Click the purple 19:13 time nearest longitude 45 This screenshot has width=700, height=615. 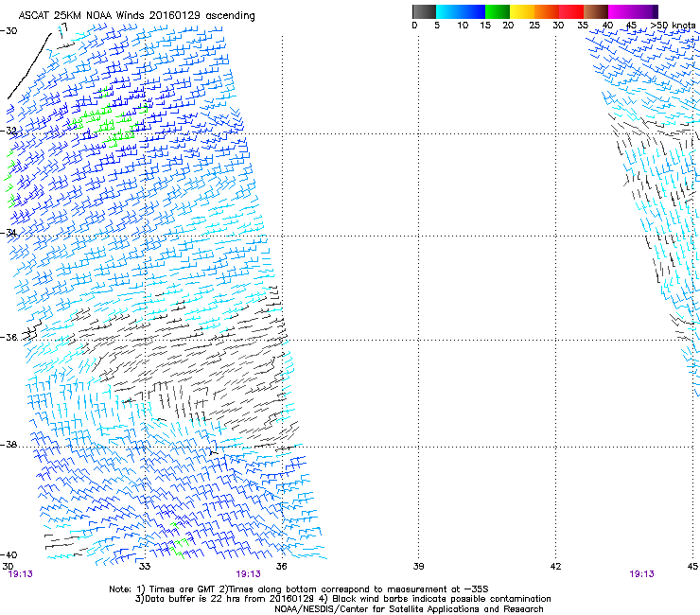coord(641,574)
